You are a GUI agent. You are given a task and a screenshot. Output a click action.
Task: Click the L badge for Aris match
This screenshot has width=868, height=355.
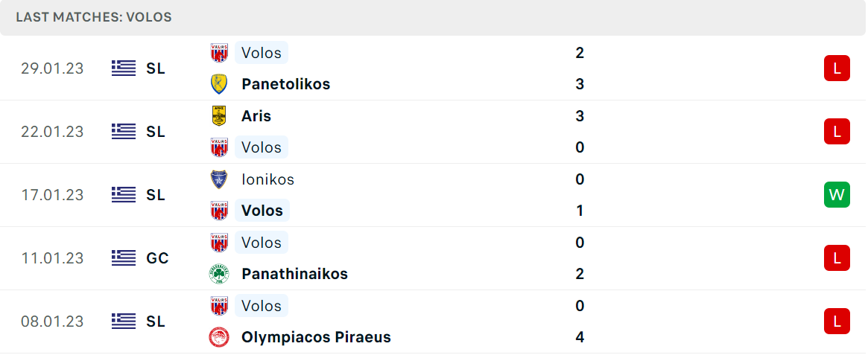pos(837,132)
